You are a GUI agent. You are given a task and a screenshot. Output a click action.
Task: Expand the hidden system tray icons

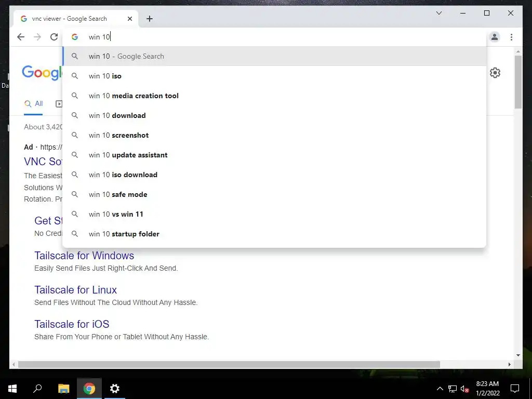pyautogui.click(x=440, y=389)
